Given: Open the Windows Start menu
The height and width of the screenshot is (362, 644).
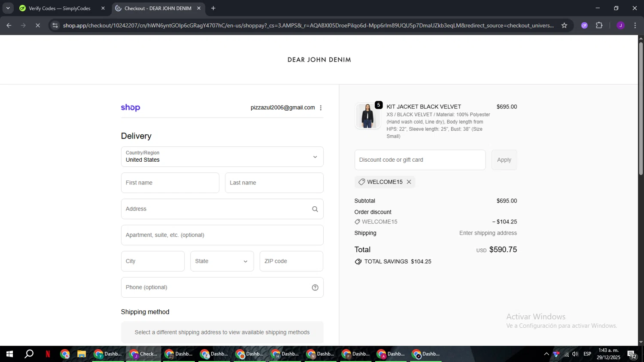Looking at the screenshot, I should (x=9, y=354).
